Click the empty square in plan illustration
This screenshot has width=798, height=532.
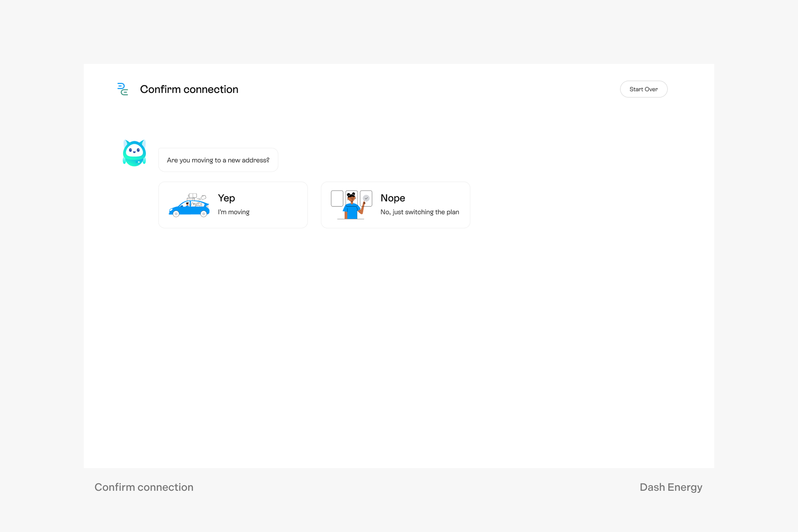click(337, 199)
